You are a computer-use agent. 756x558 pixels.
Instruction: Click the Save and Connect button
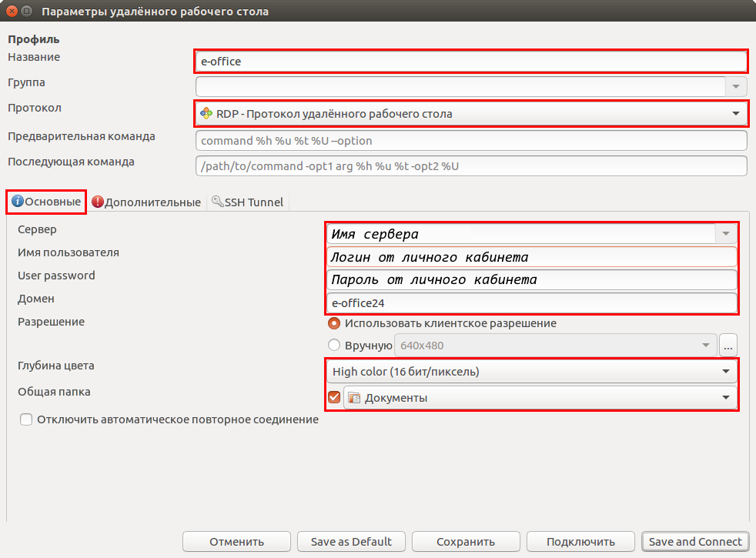tap(695, 542)
